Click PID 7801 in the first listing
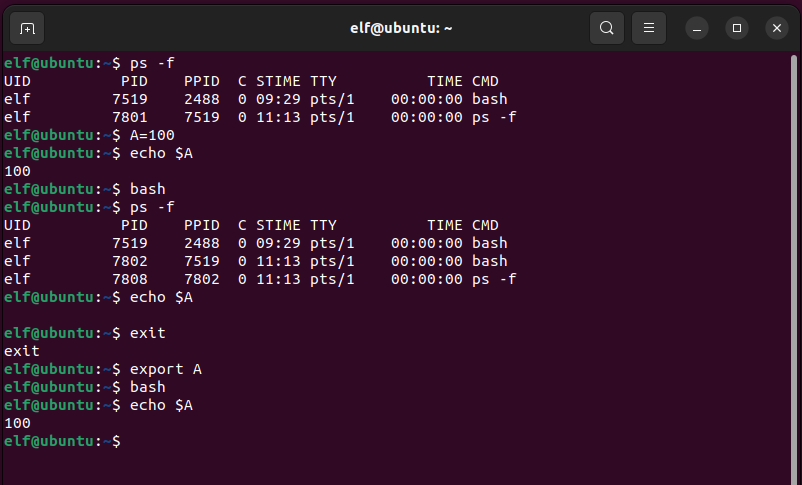 (x=130, y=117)
